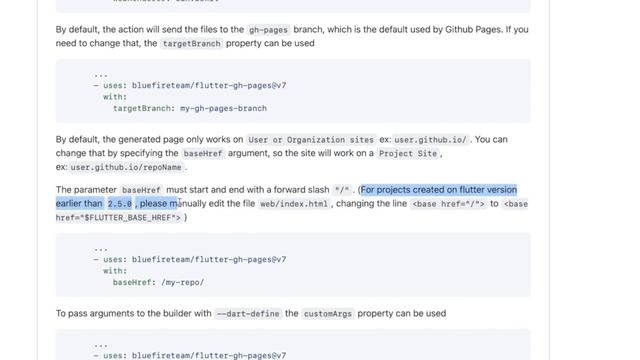
Task: Click the user.github.io/ inline code
Action: (x=431, y=140)
